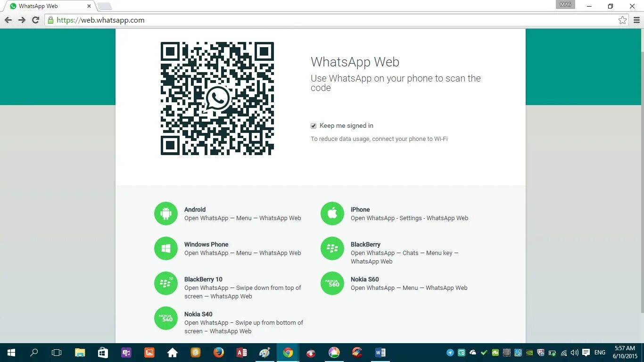Open the volume speaker tray icon

click(574, 353)
